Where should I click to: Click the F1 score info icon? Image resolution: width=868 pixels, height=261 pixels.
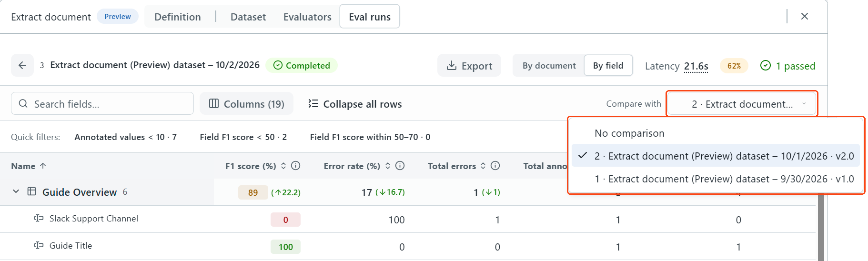pyautogui.click(x=296, y=166)
